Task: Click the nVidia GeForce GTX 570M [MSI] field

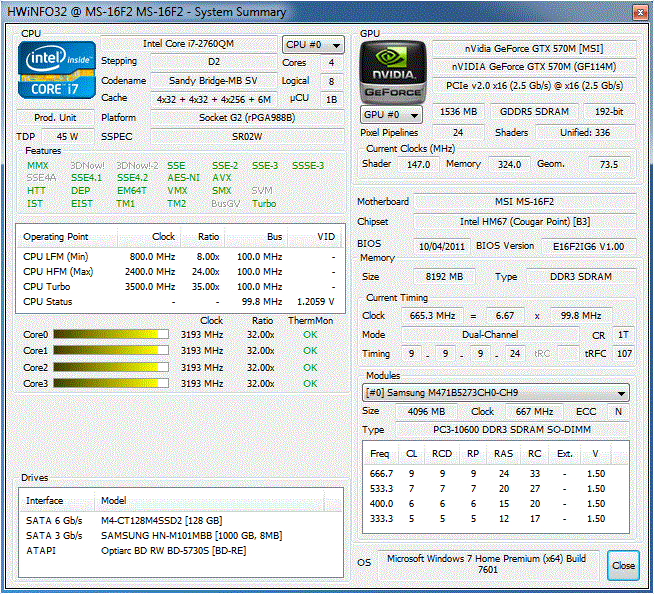Action: [x=534, y=48]
